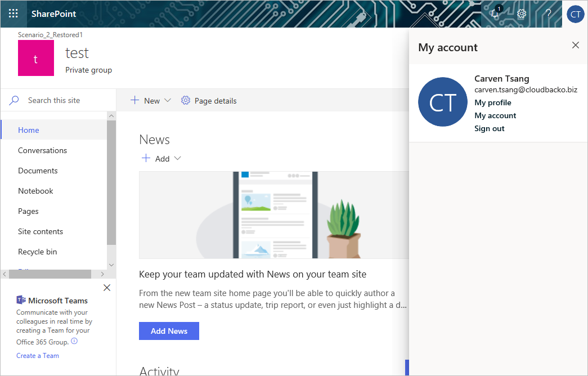Click the search magnifier icon
This screenshot has width=588, height=376.
(14, 100)
